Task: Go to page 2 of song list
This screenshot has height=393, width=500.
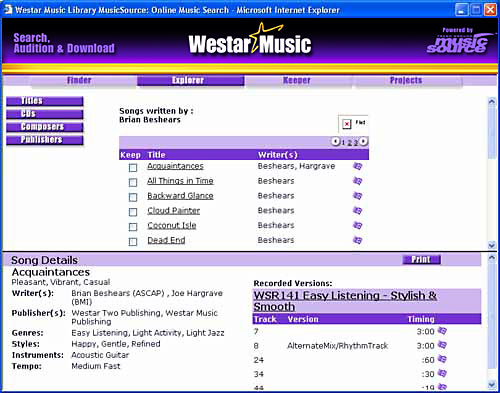Action: point(349,142)
